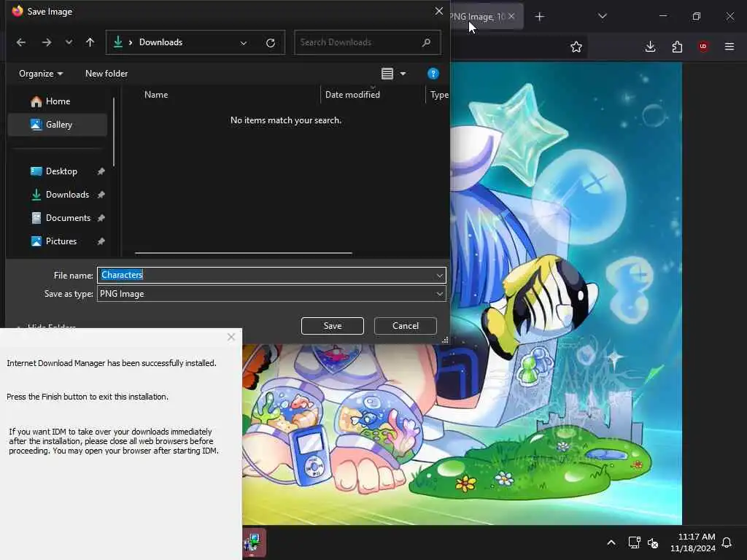Sort by the Type column header
Viewport: 747px width, 560px height.
pyautogui.click(x=438, y=95)
